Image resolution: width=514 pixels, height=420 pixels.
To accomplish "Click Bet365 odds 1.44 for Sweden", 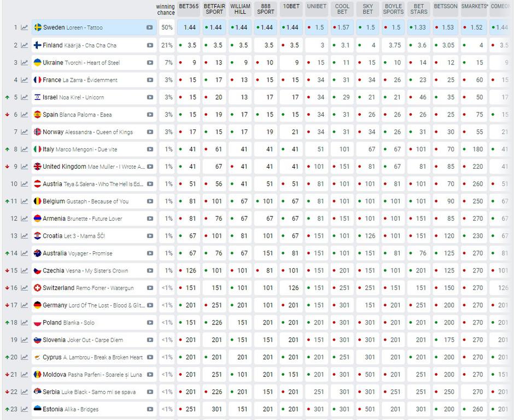I will (189, 28).
